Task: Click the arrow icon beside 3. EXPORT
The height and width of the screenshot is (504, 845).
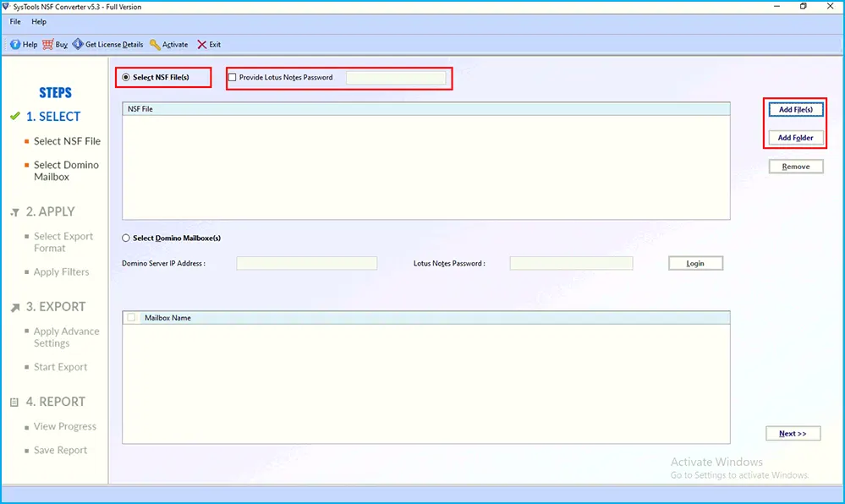Action: pos(15,307)
